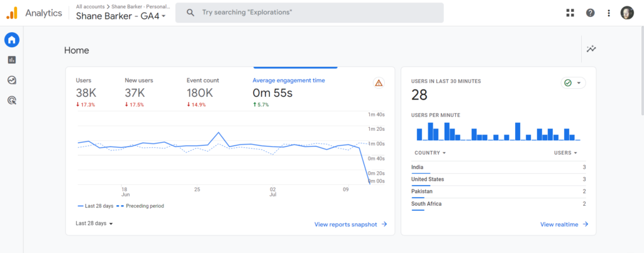644x253 pixels.
Task: Open the USERS metric dropdown
Action: 565,153
